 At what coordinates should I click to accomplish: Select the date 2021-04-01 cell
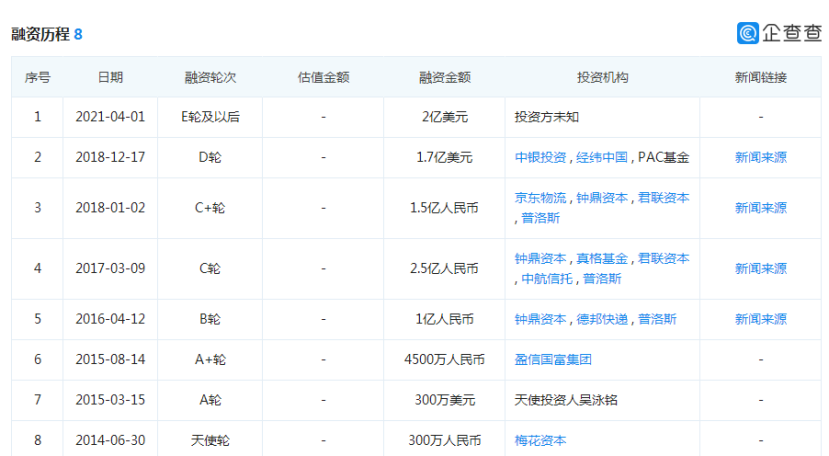click(110, 117)
